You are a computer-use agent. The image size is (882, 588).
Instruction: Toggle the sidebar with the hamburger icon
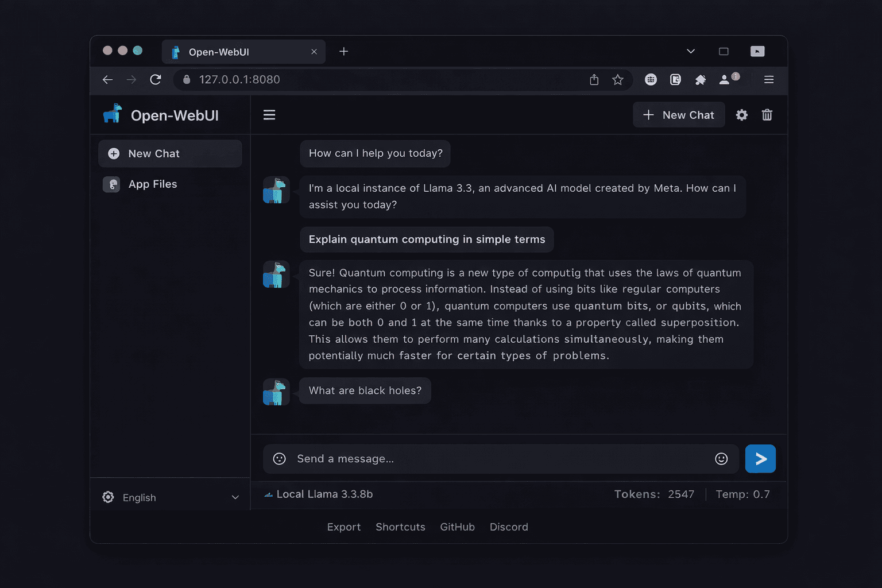(x=269, y=115)
